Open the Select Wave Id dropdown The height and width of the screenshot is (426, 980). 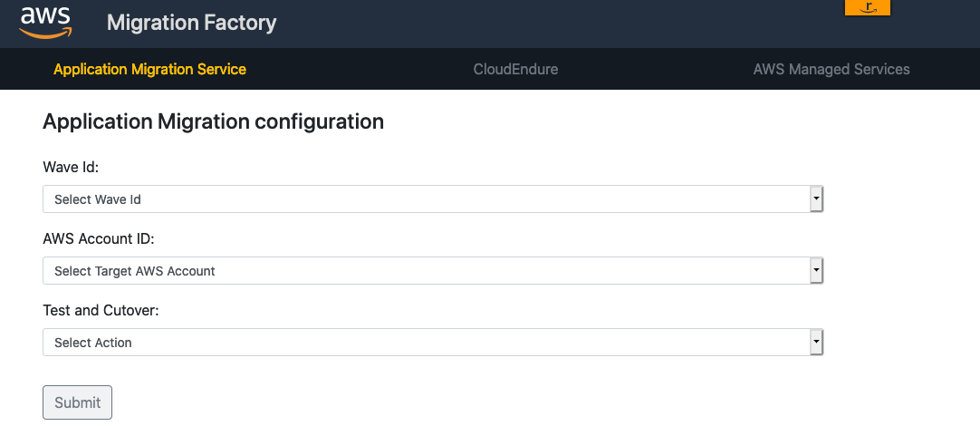(x=433, y=199)
